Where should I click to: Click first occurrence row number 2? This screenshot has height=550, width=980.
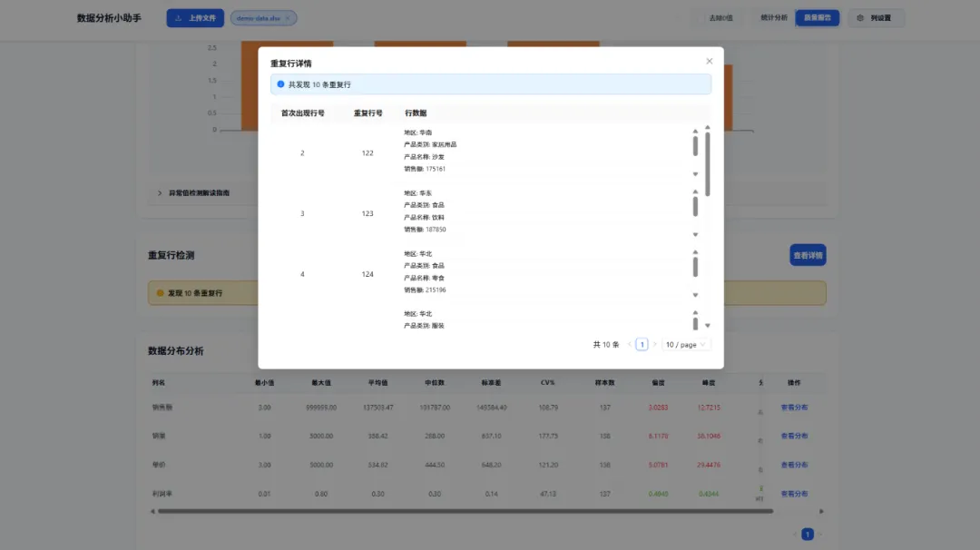(302, 153)
